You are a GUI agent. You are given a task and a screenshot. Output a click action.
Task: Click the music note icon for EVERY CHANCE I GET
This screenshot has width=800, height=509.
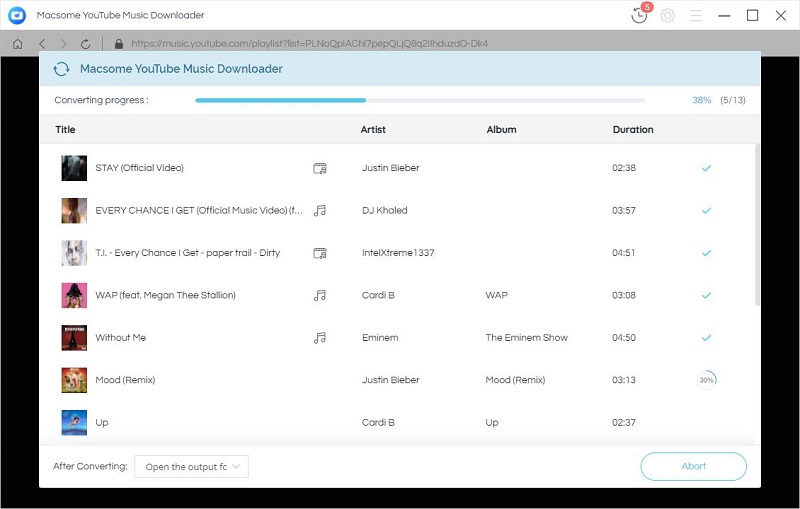click(x=320, y=210)
